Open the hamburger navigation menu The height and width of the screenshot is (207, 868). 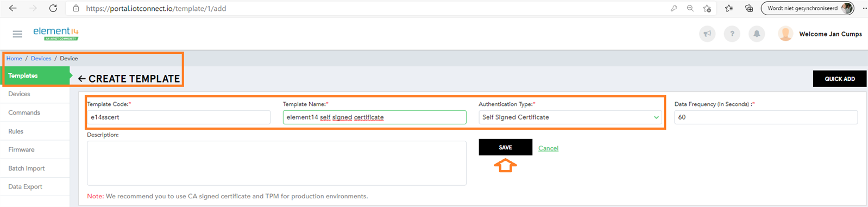17,34
